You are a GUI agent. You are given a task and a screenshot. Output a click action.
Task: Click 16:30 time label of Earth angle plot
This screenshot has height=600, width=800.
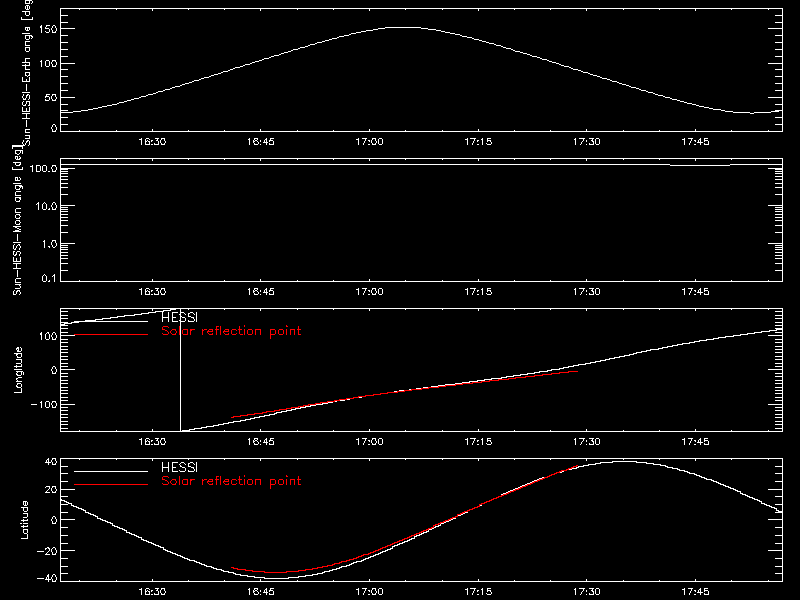point(152,142)
